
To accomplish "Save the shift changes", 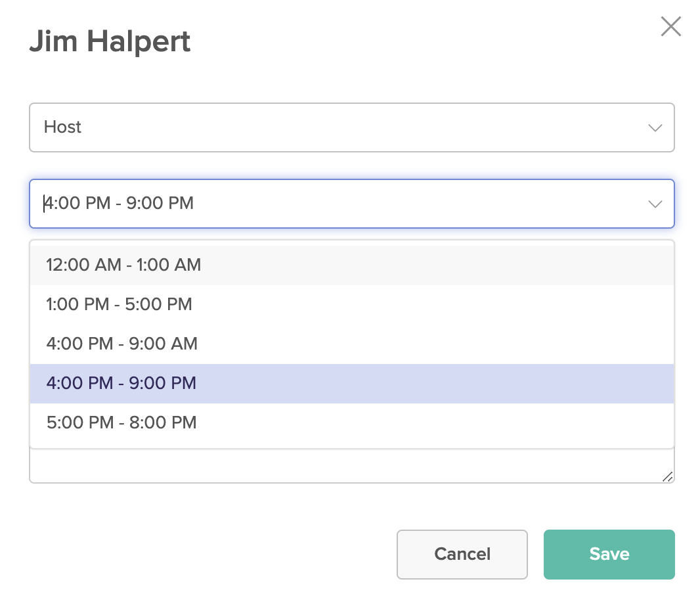I will 609,555.
